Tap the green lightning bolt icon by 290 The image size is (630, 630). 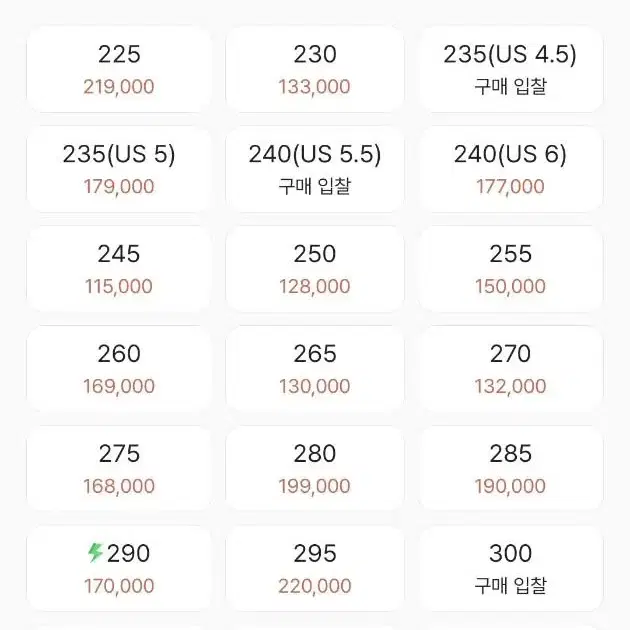point(96,552)
